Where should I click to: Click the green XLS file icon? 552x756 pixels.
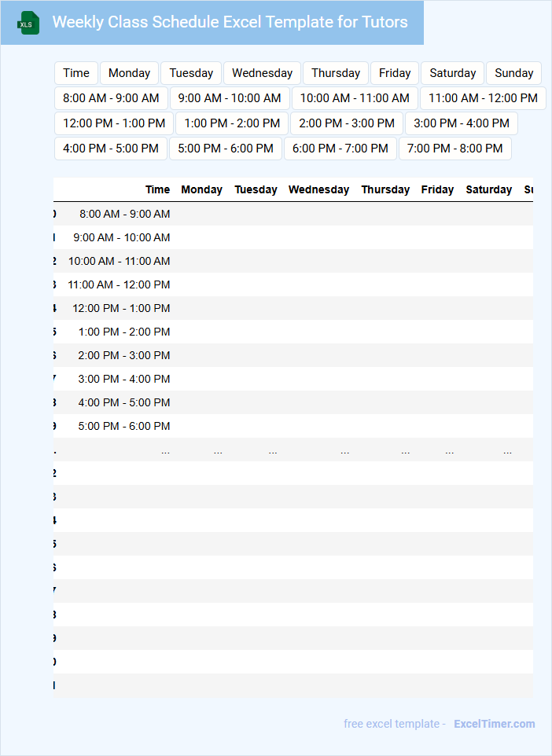tap(28, 23)
